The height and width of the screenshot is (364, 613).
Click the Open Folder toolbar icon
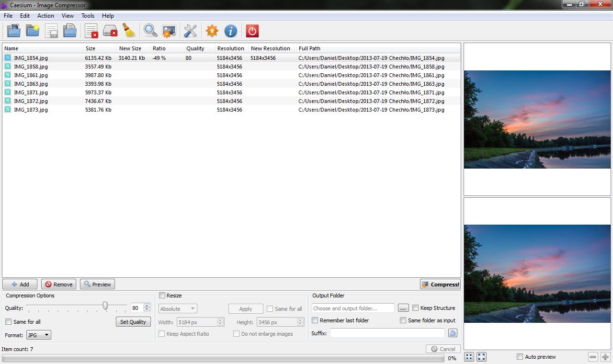pyautogui.click(x=33, y=31)
